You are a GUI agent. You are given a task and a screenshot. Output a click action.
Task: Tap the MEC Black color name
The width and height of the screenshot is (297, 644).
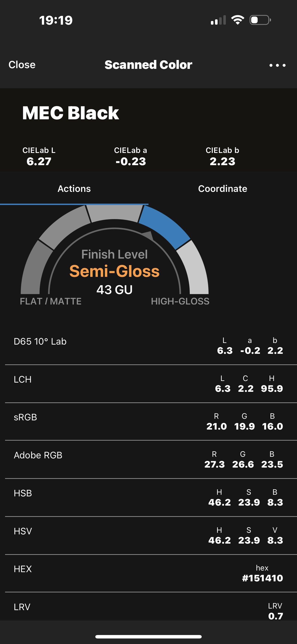[70, 113]
